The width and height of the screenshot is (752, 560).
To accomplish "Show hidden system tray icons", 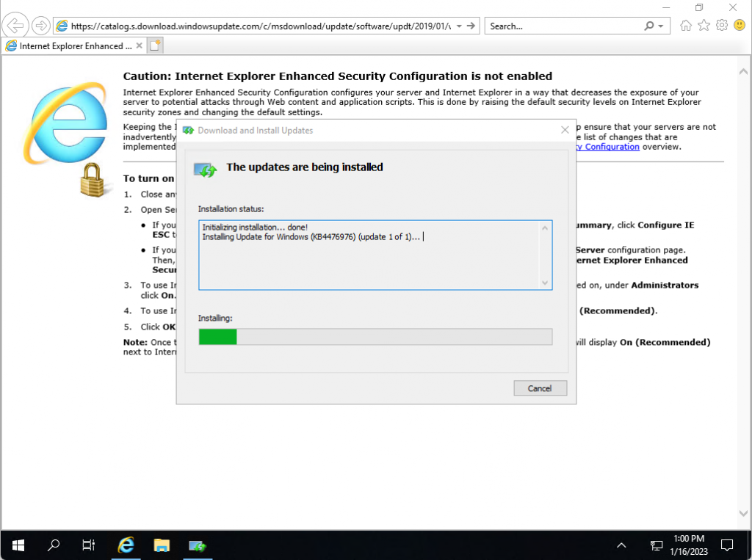I will (x=621, y=545).
